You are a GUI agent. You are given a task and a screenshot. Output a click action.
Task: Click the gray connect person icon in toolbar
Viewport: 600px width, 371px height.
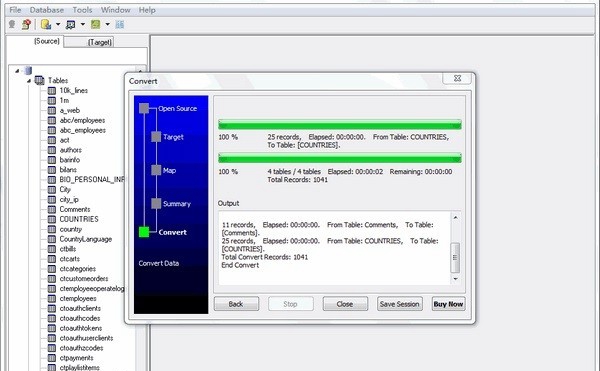click(x=12, y=24)
